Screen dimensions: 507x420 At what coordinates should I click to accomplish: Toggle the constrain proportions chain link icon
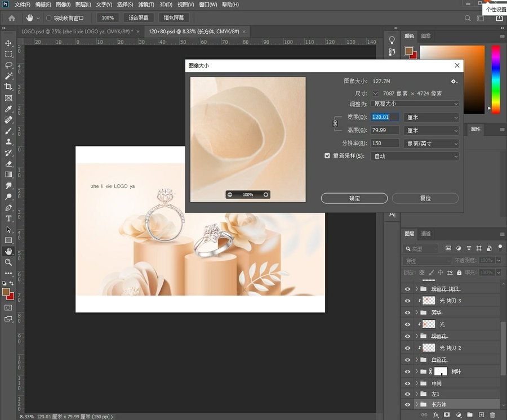coord(335,123)
